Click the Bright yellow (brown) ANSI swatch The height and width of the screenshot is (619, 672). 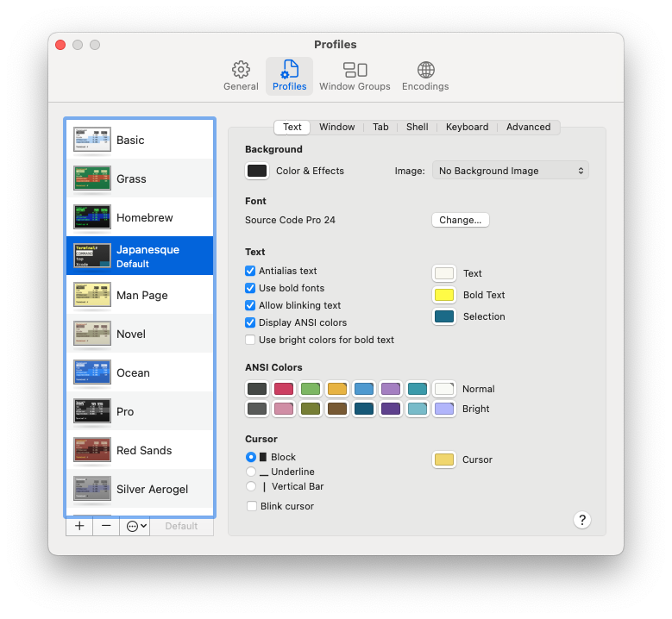tap(336, 409)
